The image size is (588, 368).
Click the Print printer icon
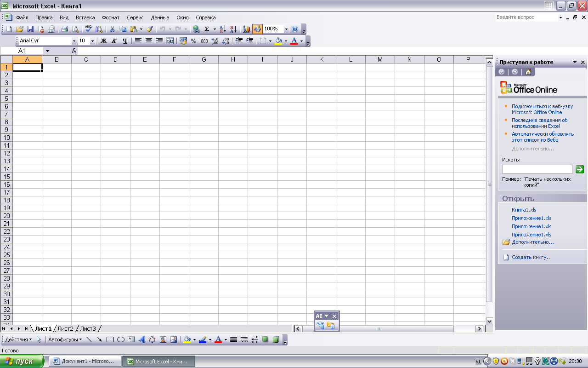tap(64, 29)
